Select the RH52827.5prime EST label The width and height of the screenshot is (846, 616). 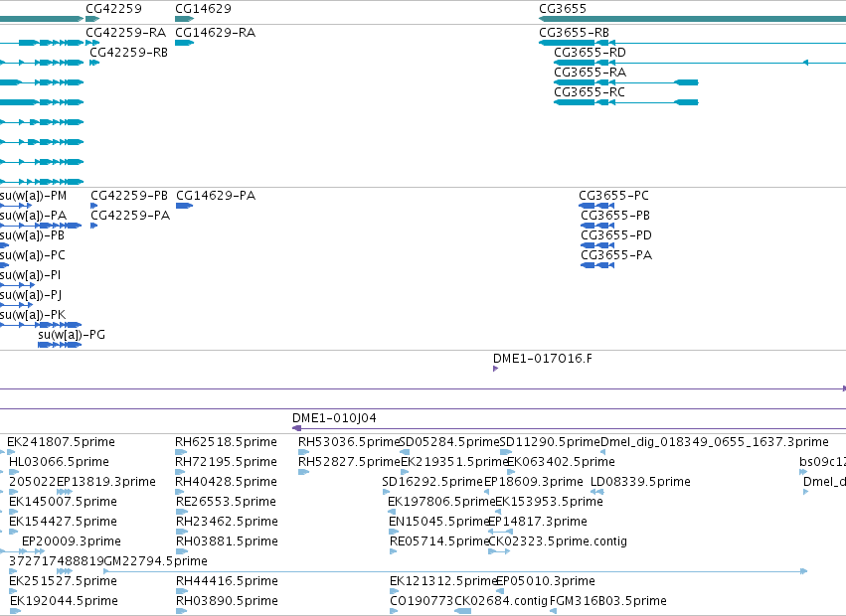tap(350, 462)
